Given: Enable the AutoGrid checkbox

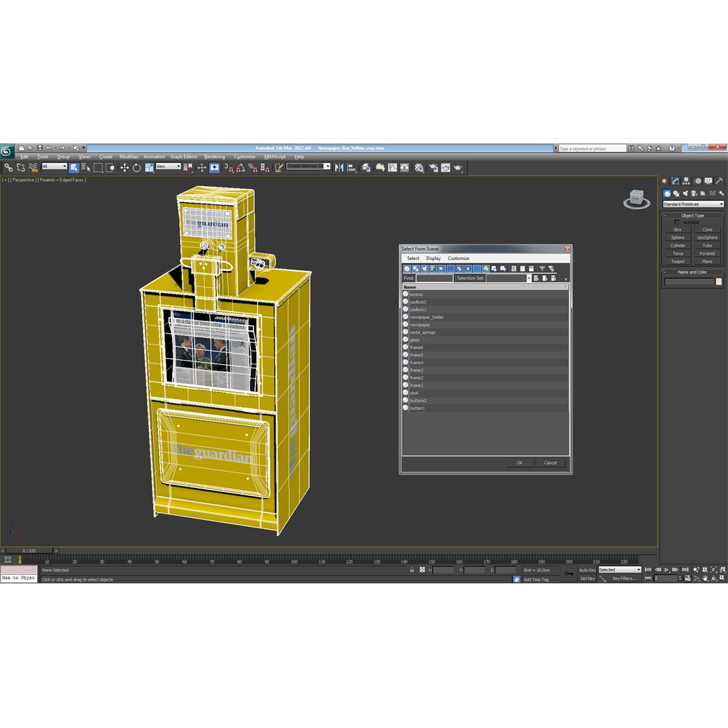Looking at the screenshot, I should click(x=677, y=222).
